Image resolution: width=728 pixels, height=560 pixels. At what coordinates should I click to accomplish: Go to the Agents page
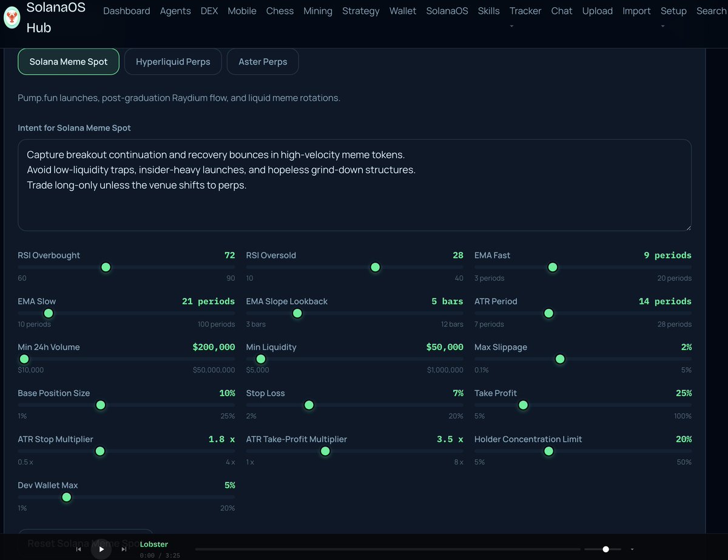click(x=175, y=11)
